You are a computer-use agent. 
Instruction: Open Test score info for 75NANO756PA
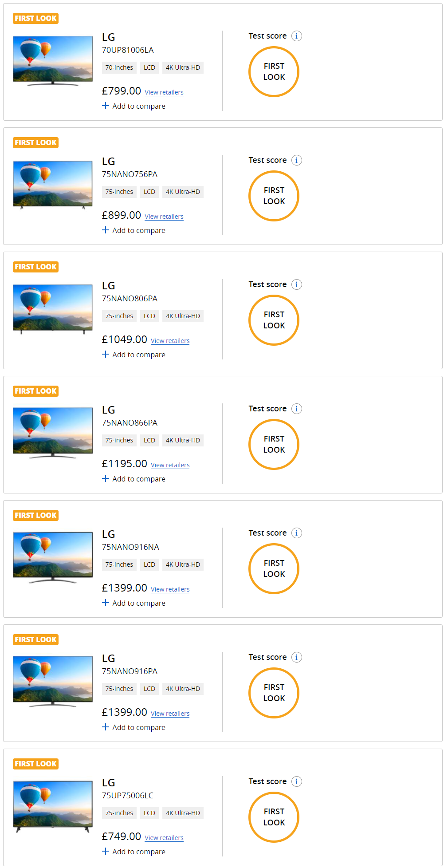296,160
